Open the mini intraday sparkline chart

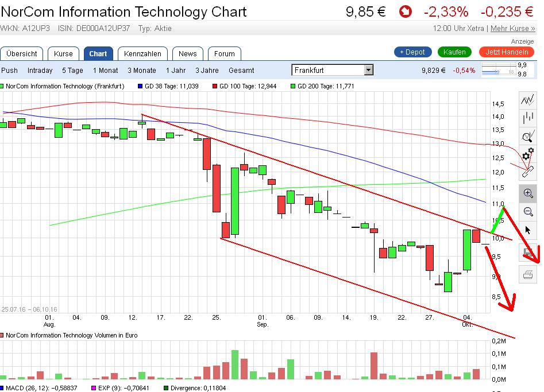pos(499,69)
